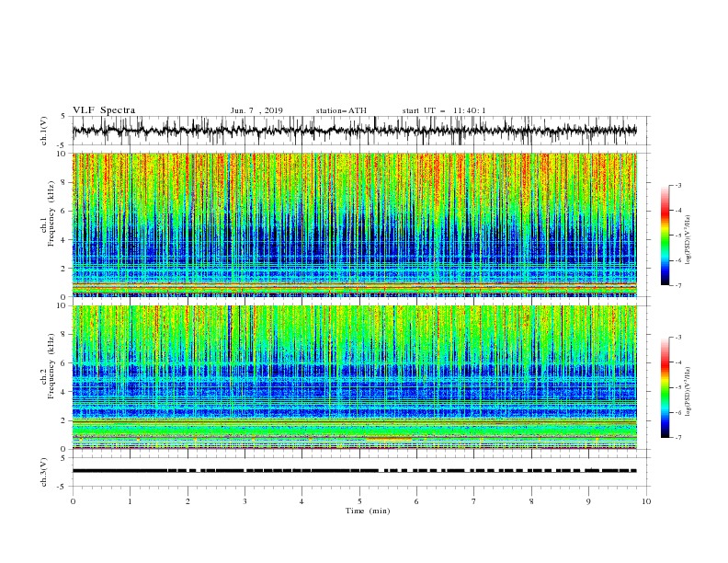The image size is (728, 563).
Task: Click the "-6" tick on ch.2 color bar
Action: pyautogui.click(x=678, y=412)
